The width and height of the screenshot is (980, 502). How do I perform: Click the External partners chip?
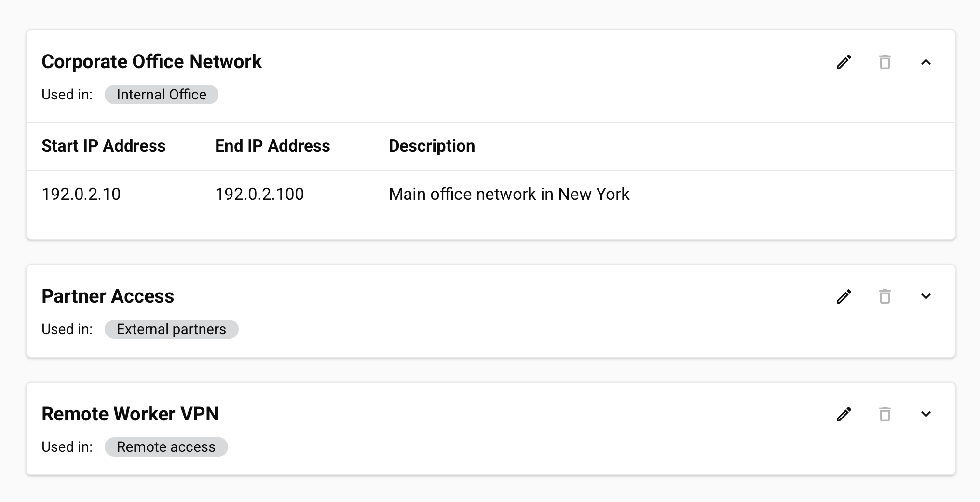(172, 329)
